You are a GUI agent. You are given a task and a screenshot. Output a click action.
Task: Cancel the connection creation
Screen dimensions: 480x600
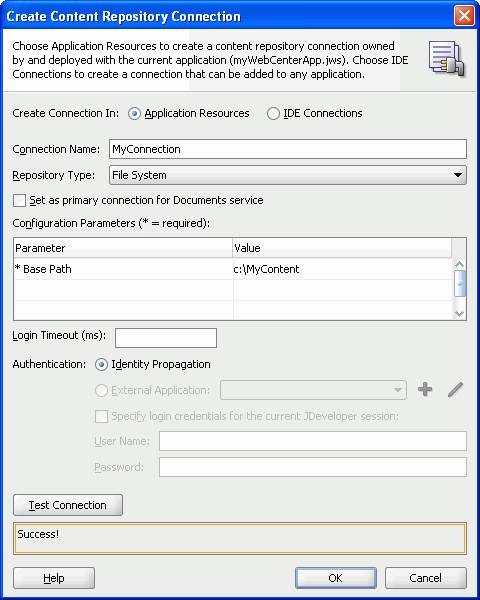click(x=426, y=578)
